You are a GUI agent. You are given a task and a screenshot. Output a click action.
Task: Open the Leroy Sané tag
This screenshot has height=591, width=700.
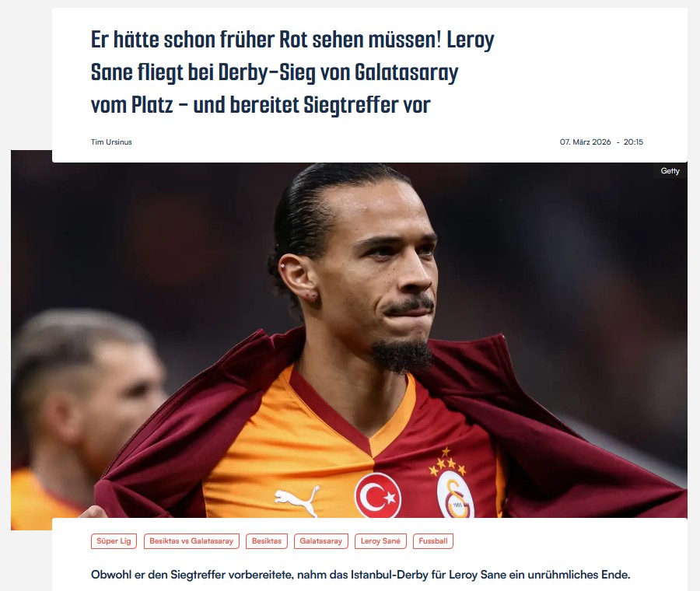380,541
